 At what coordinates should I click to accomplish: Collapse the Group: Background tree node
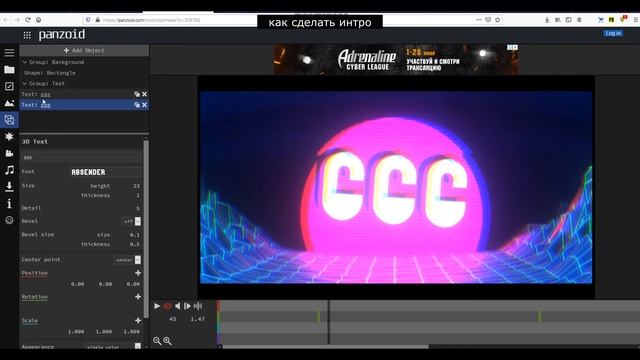[24, 62]
